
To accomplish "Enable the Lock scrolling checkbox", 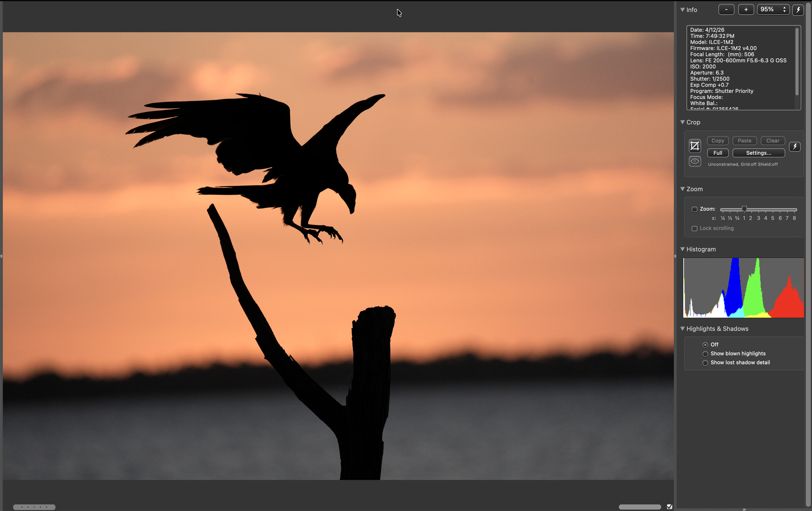I will tap(694, 229).
